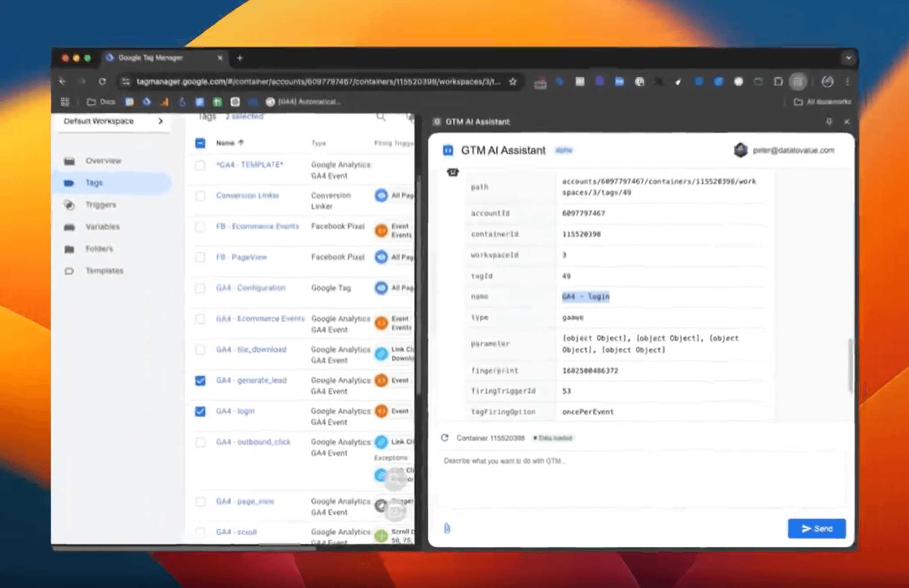Click the GTM AI Assistant logo icon
Screen dimensions: 909x588
[448, 150]
